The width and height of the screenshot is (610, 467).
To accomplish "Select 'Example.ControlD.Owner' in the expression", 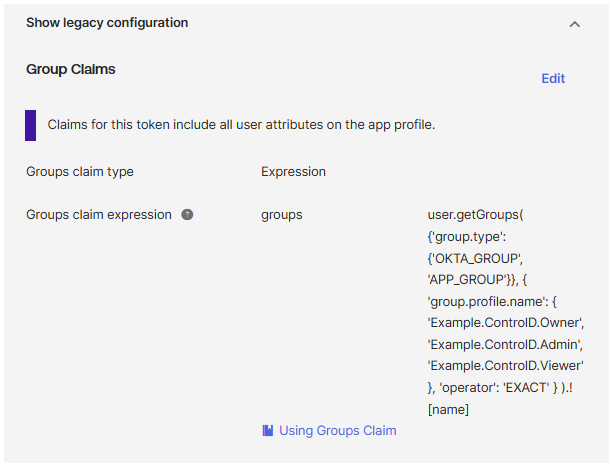I will pyautogui.click(x=505, y=323).
